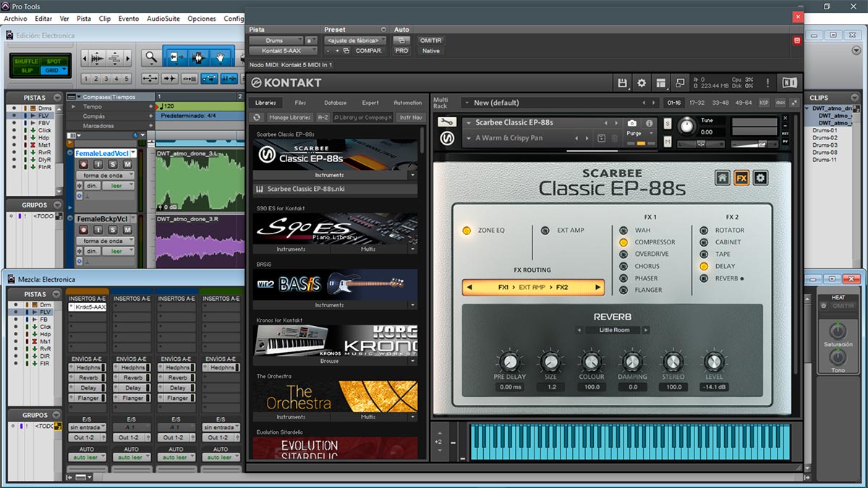The height and width of the screenshot is (488, 868).
Task: Select the Grabber hand tool
Action: (x=220, y=57)
